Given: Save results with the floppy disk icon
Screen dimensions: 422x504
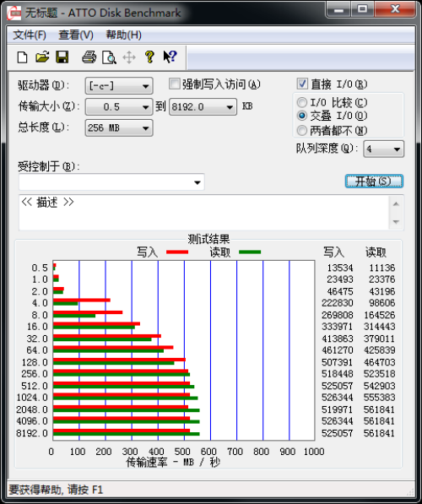Looking at the screenshot, I should [x=62, y=57].
